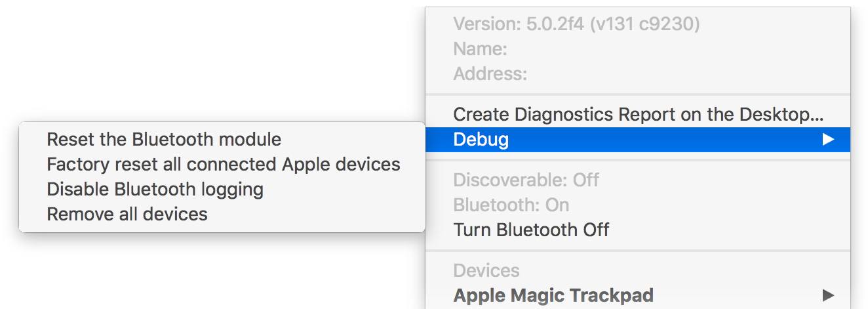This screenshot has width=868, height=309.
Task: Create Diagnostics Report on the Desktop
Action: pos(637,114)
